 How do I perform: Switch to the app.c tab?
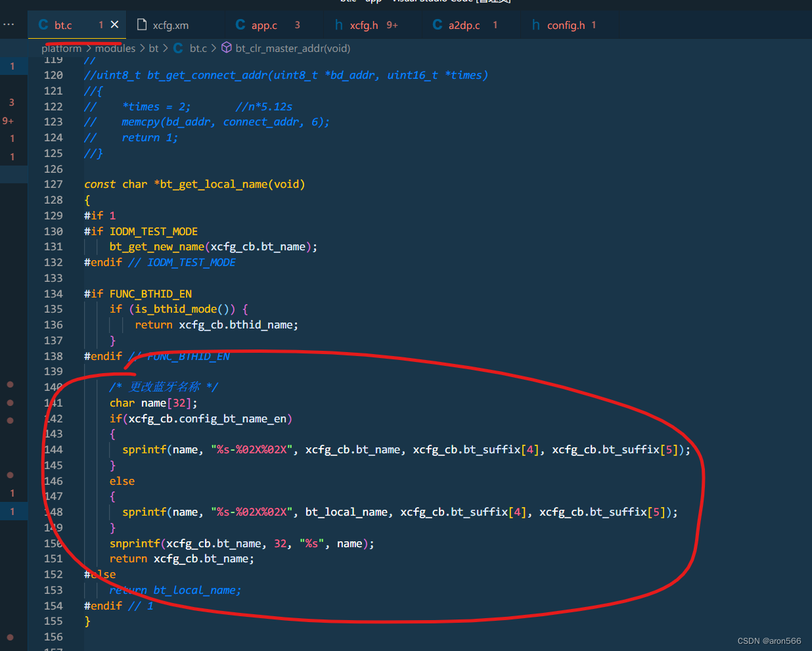point(265,26)
